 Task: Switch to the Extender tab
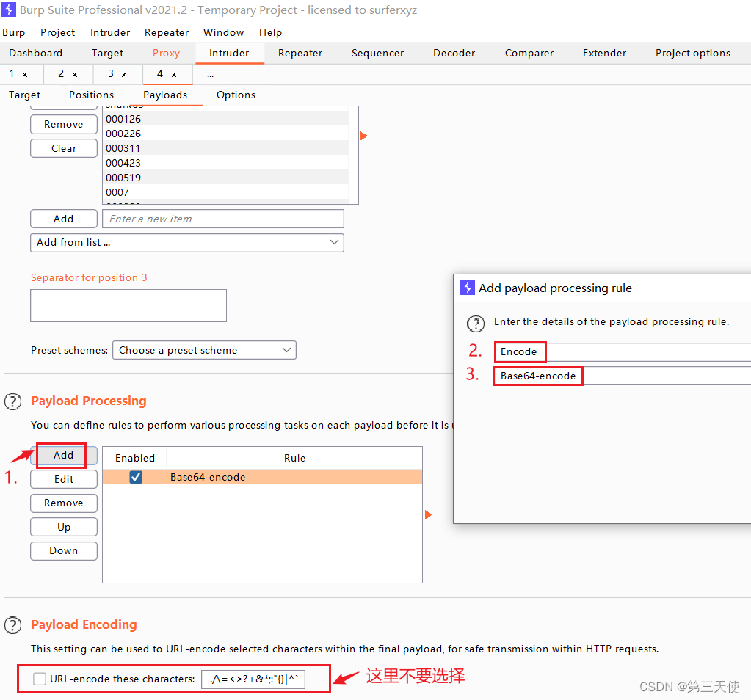(x=604, y=53)
